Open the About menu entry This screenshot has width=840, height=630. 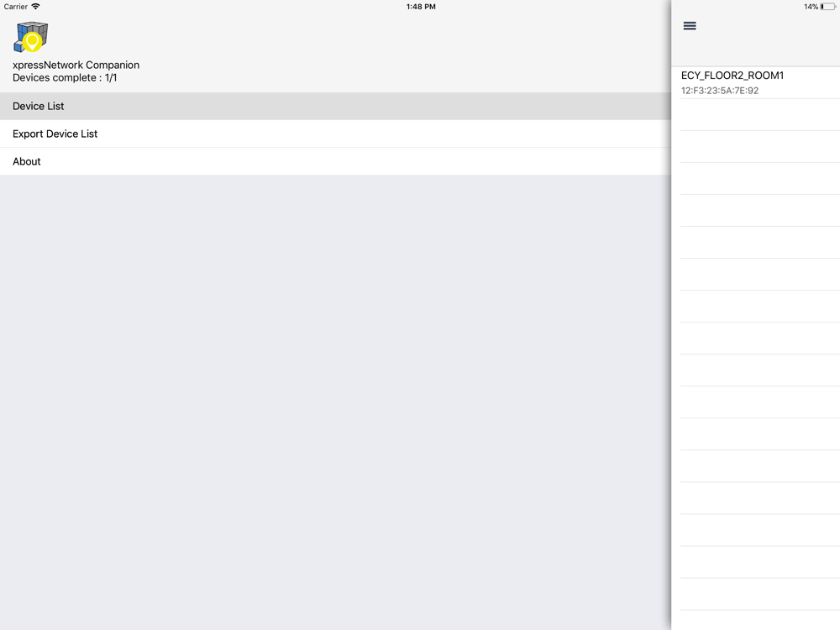(x=335, y=161)
